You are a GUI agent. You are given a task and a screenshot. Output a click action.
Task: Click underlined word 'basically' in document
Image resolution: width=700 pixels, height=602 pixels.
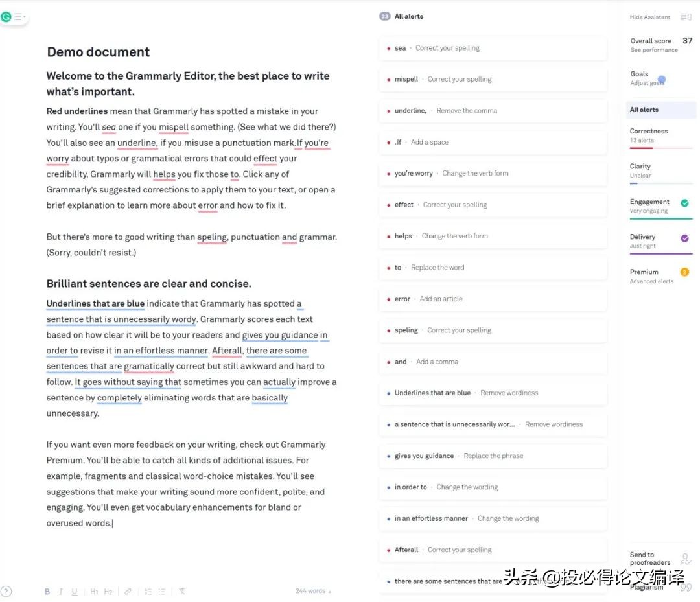pos(270,398)
